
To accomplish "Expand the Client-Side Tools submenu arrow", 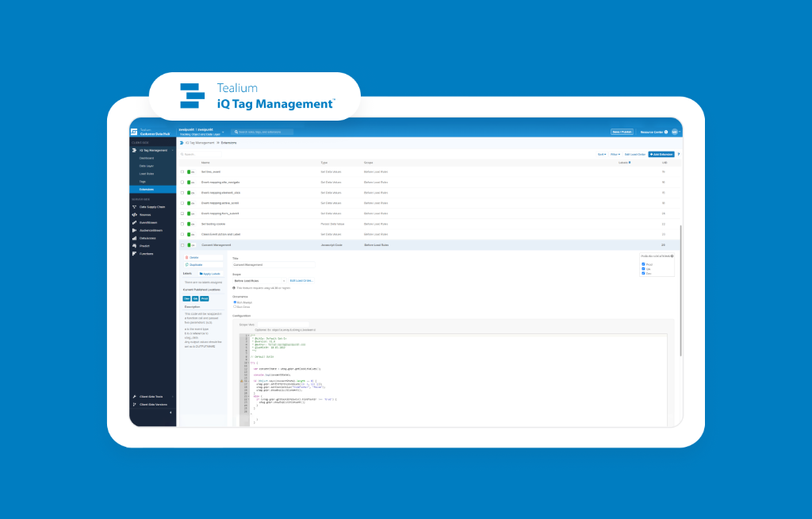I will tap(172, 397).
